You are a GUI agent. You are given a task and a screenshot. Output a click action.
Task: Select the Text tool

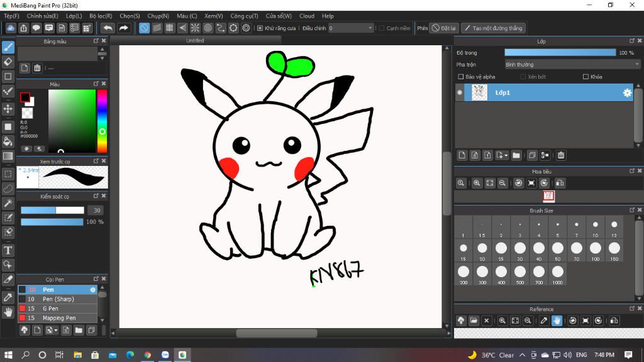point(8,250)
